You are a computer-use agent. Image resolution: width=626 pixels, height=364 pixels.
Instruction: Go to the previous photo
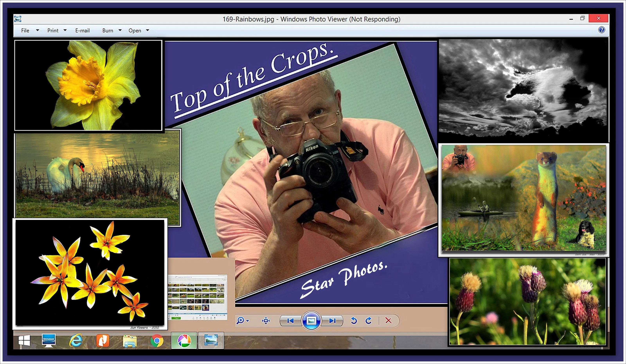(290, 321)
